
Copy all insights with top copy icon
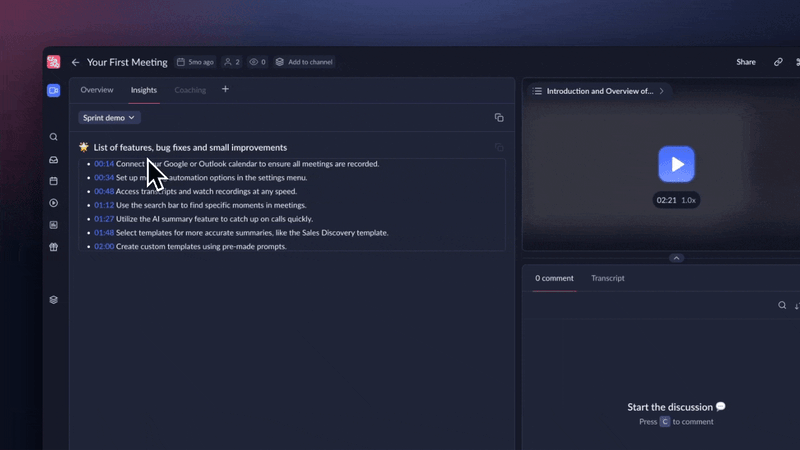[499, 118]
